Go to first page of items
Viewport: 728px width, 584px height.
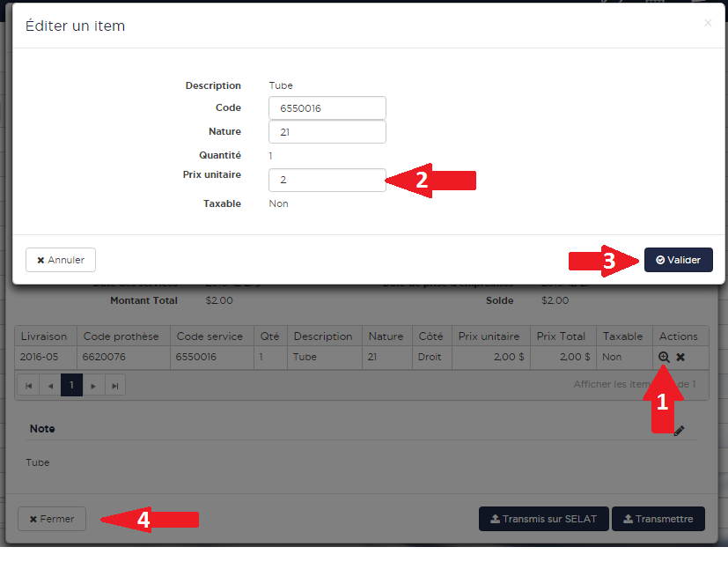pyautogui.click(x=27, y=385)
